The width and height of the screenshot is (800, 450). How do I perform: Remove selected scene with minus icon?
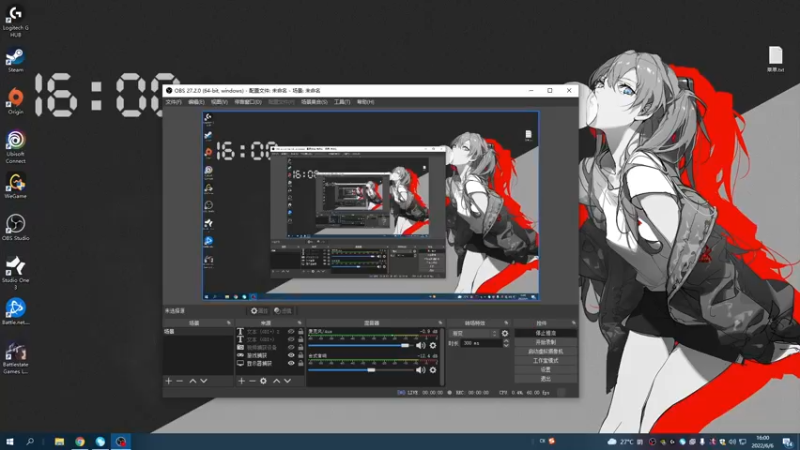[180, 381]
